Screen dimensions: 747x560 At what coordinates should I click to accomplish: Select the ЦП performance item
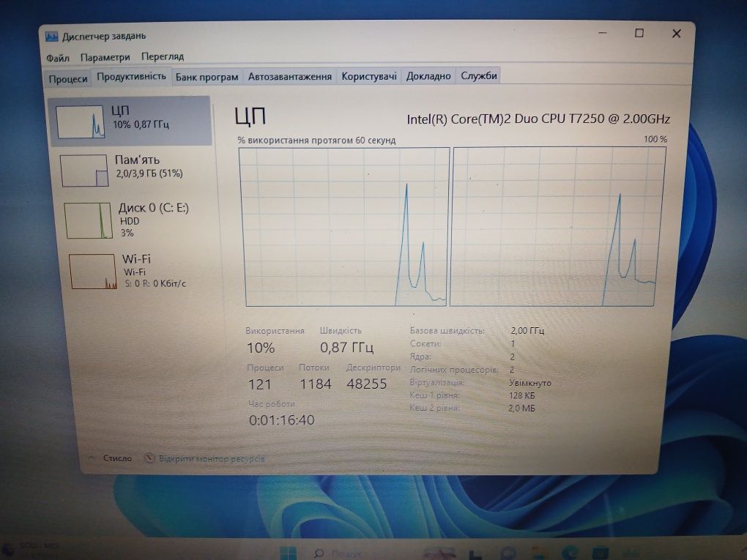pos(130,121)
